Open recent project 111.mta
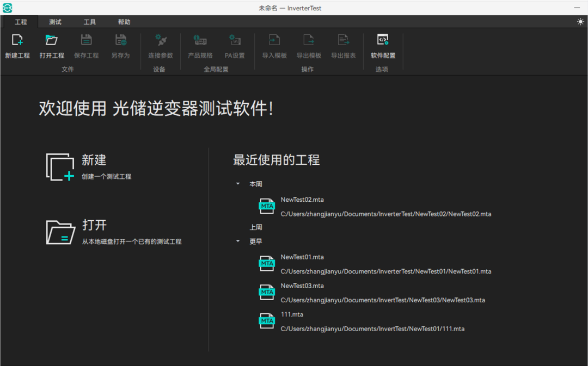 [292, 315]
